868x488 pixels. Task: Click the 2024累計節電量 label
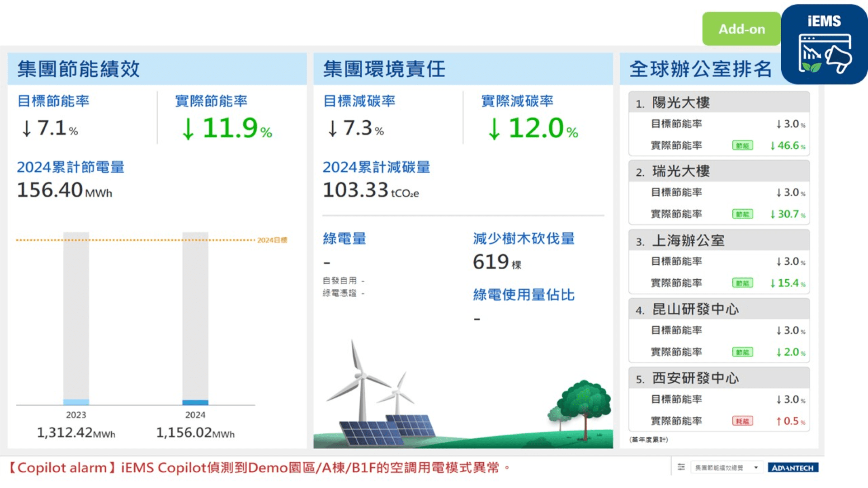pyautogui.click(x=71, y=167)
